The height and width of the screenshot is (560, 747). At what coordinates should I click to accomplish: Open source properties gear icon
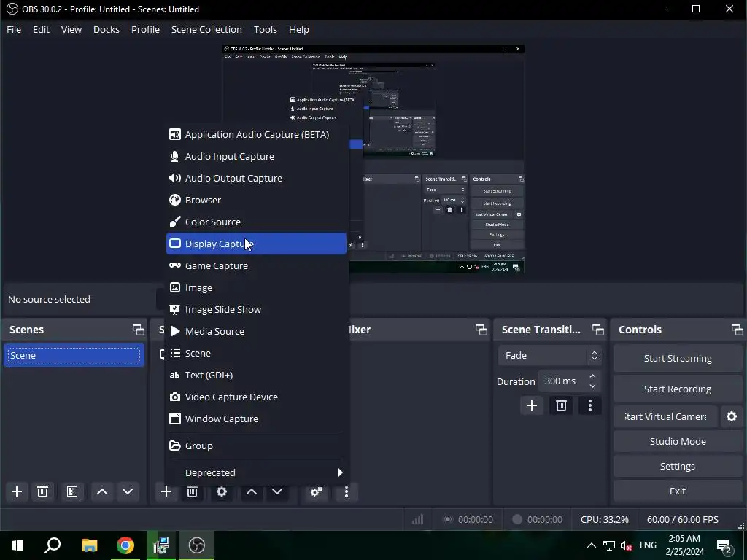(x=222, y=491)
